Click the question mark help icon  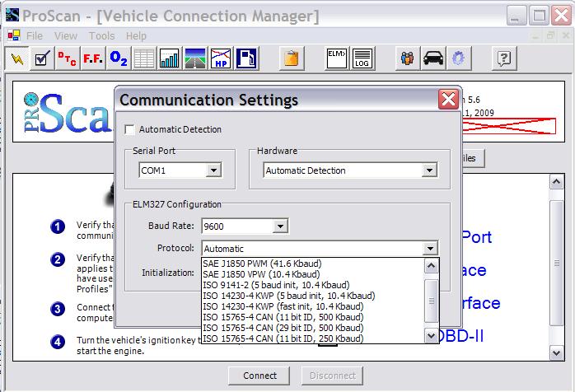coord(504,58)
